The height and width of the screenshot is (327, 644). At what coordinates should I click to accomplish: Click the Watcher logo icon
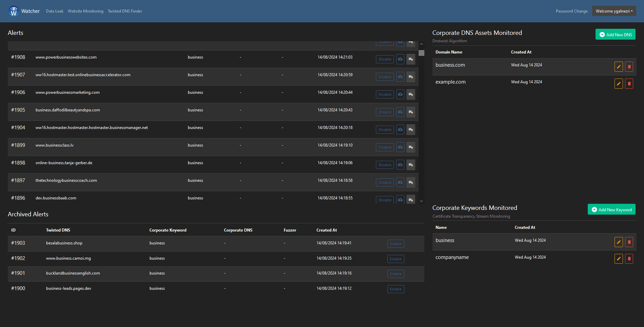click(x=14, y=11)
